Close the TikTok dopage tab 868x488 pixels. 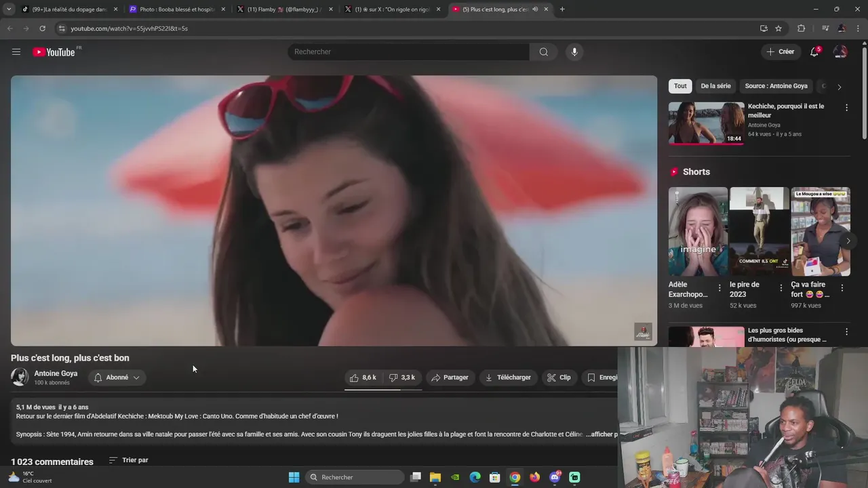115,9
